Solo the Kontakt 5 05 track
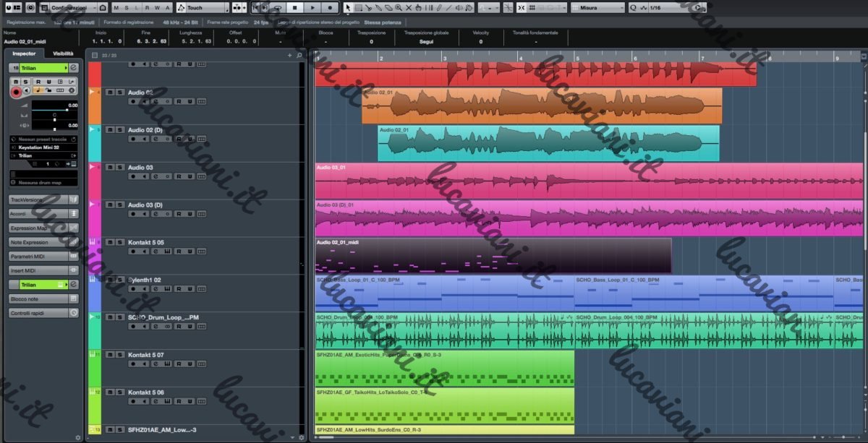Image resolution: width=868 pixels, height=443 pixels. coord(119,243)
